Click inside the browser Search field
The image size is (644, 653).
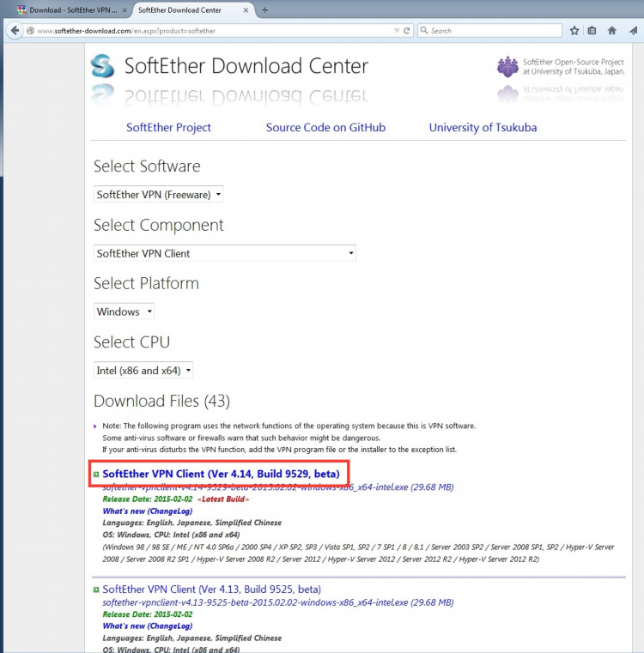click(489, 30)
